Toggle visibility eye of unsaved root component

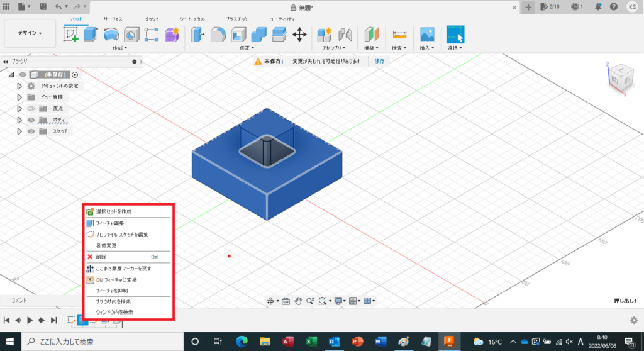pyautogui.click(x=23, y=75)
